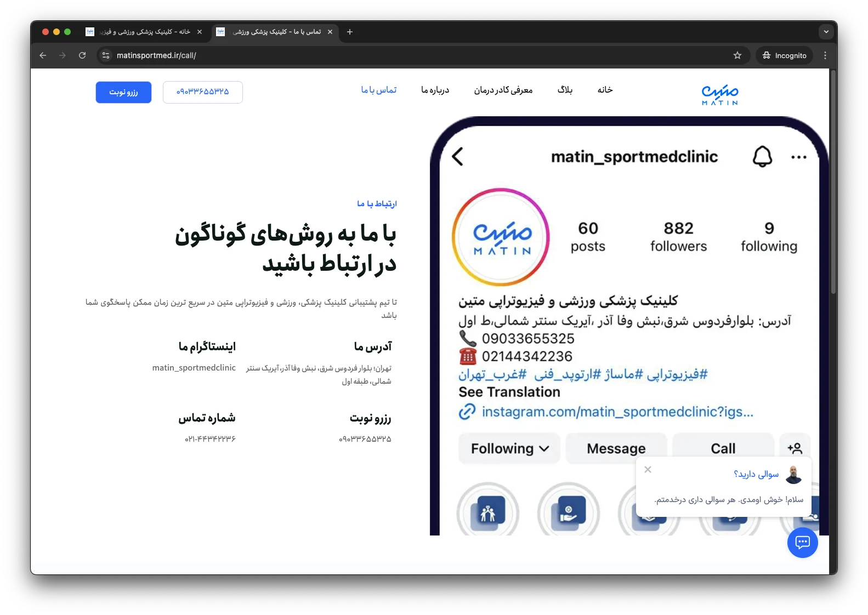
Task: Click the Matin profile picture in Instagram image
Action: tap(501, 237)
